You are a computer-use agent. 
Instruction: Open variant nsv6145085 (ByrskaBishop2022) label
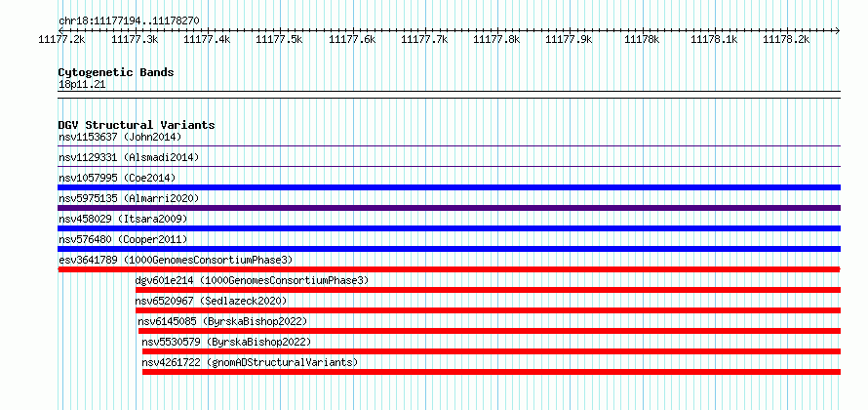point(222,321)
